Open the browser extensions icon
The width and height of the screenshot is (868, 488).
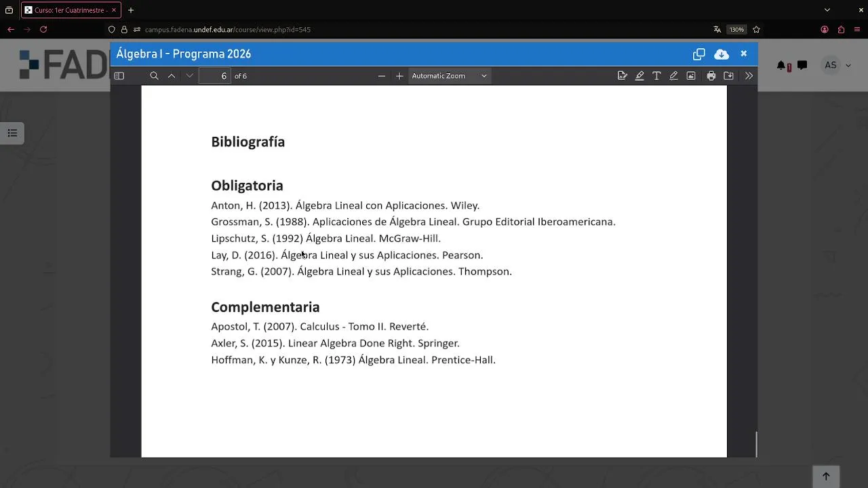point(841,30)
